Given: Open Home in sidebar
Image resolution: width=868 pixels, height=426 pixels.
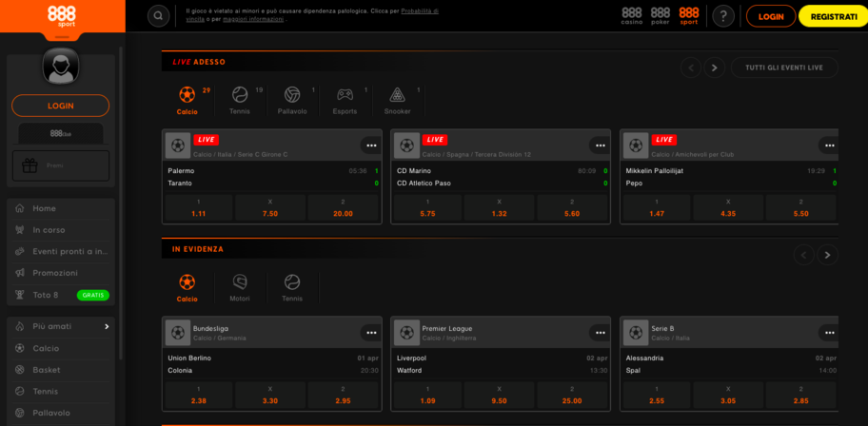Looking at the screenshot, I should click(61, 208).
